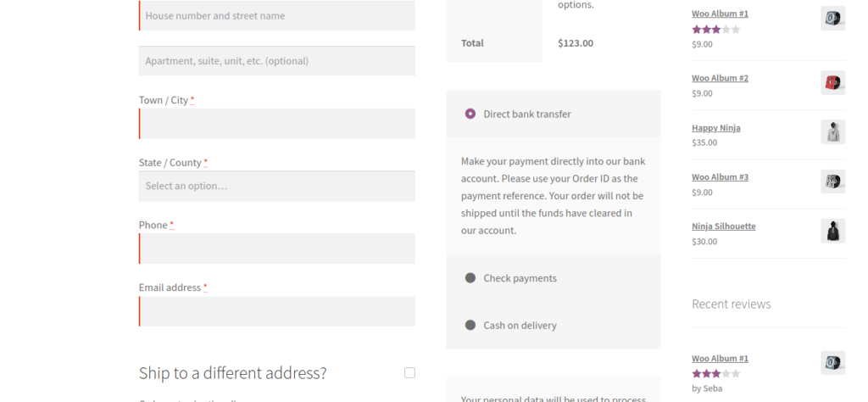
Task: Open the Woo Album #2 product link
Action: click(720, 78)
